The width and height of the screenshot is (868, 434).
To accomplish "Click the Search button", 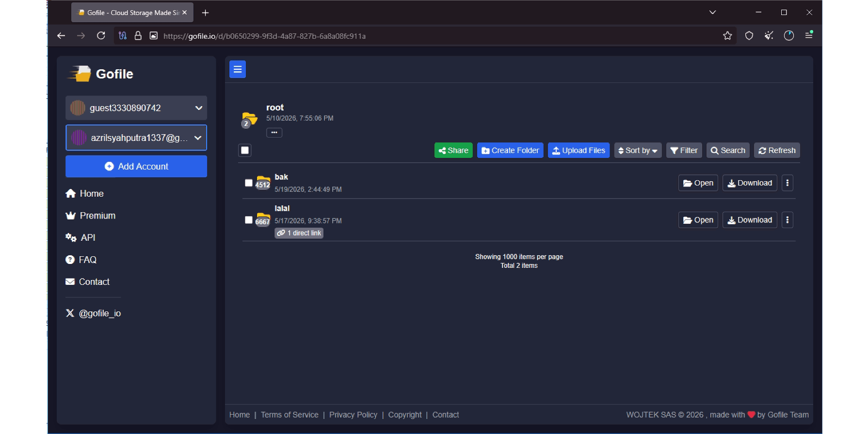I will click(728, 150).
